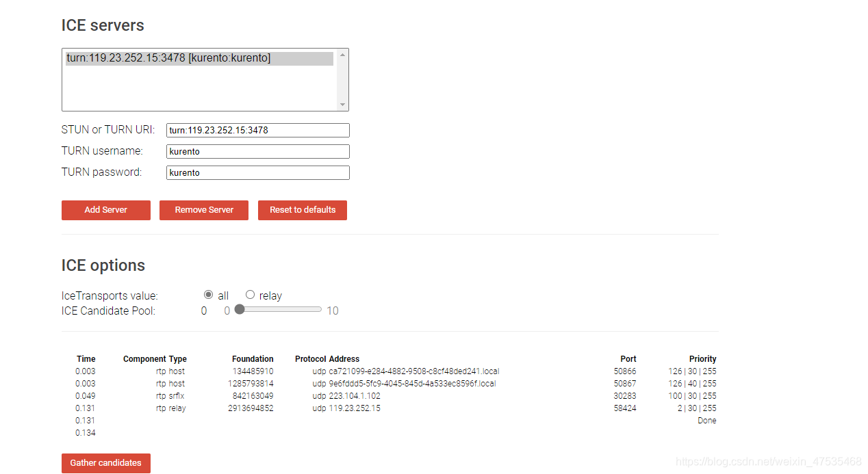
Task: Click the relay address udp 119.23.252.15
Action: click(x=346, y=408)
